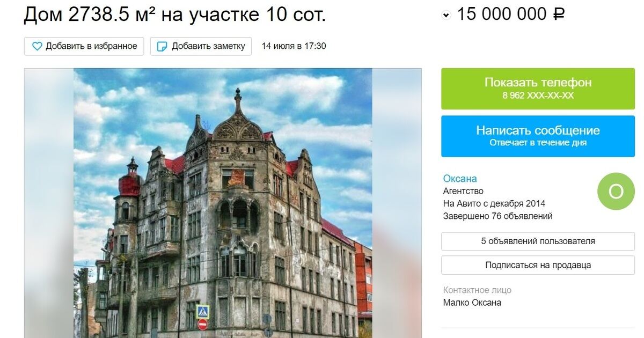Click the 15 000 000 price text
Image resolution: width=644 pixels, height=338 pixels.
[x=502, y=14]
